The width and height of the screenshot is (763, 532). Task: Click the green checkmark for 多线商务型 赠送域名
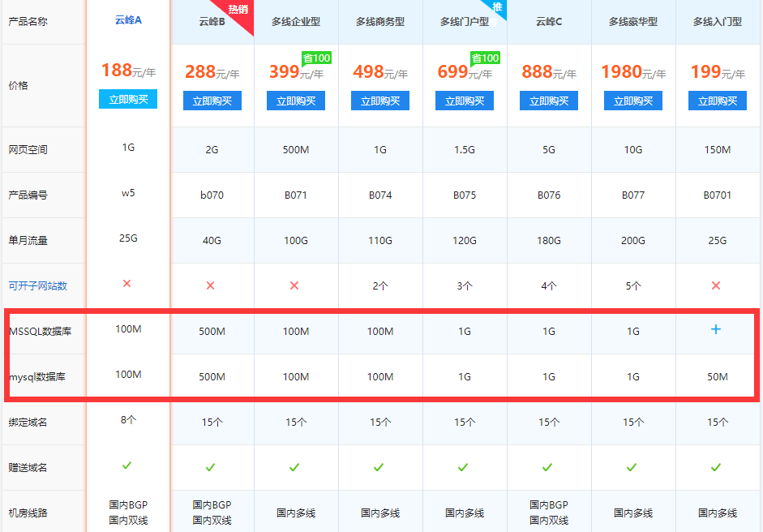379,467
